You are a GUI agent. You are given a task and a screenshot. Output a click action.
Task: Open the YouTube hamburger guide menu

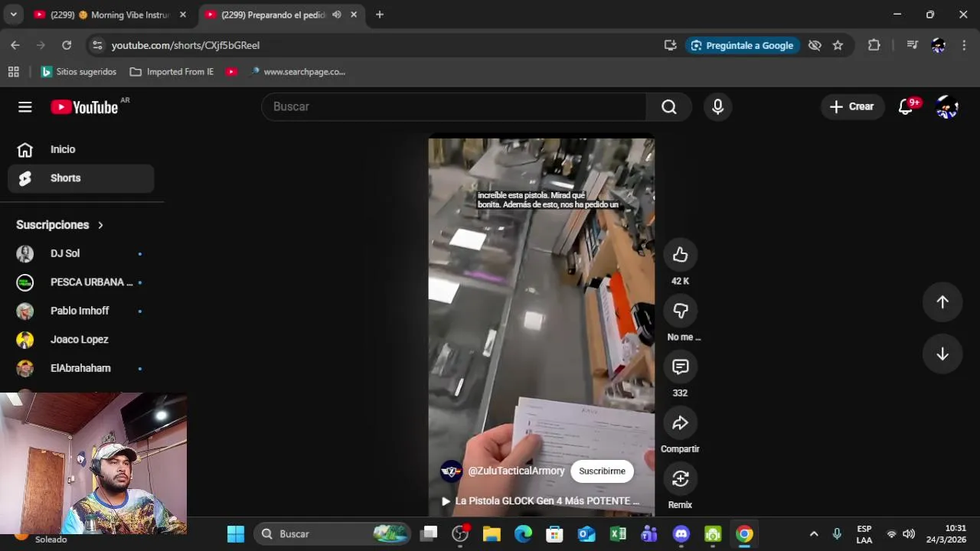point(25,107)
